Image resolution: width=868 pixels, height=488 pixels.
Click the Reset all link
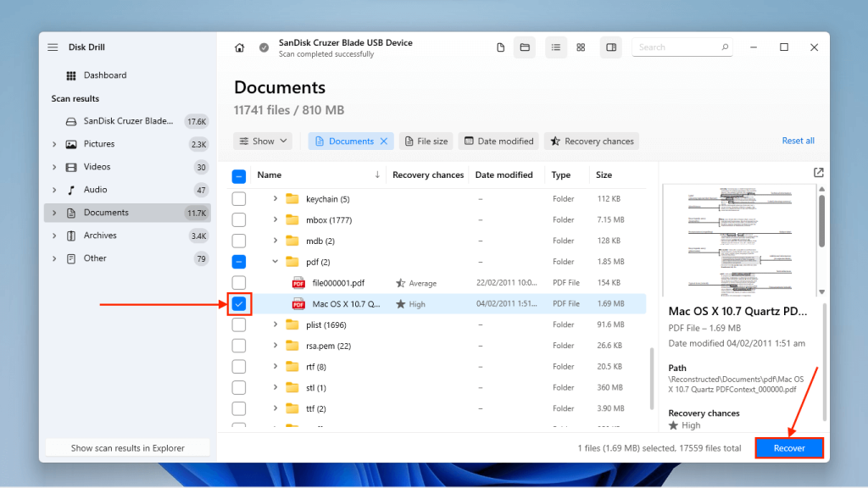pos(798,141)
